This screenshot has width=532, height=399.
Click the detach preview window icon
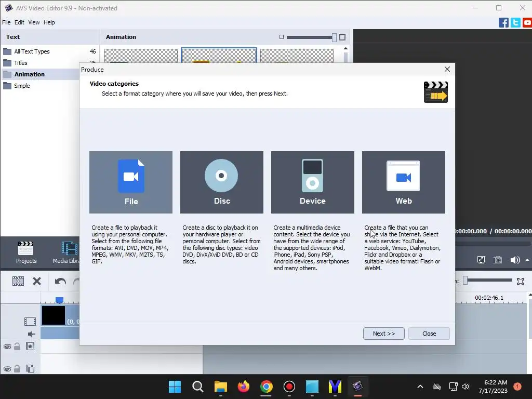click(481, 260)
